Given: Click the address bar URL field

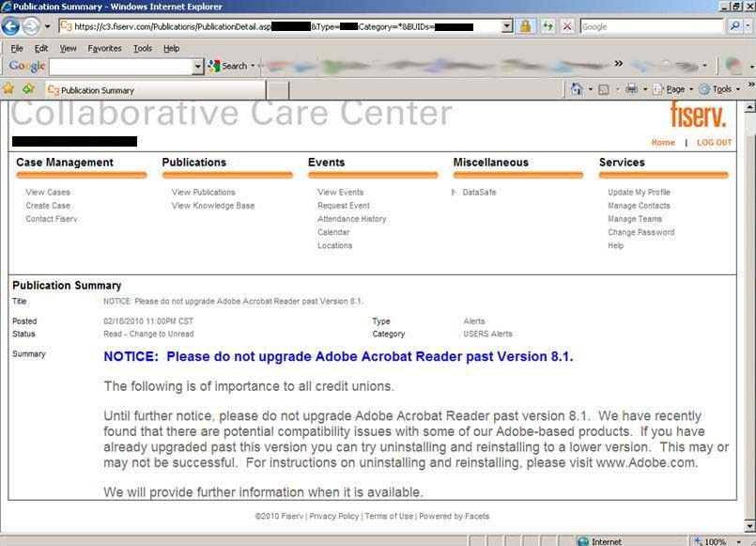Looking at the screenshot, I should pos(280,26).
